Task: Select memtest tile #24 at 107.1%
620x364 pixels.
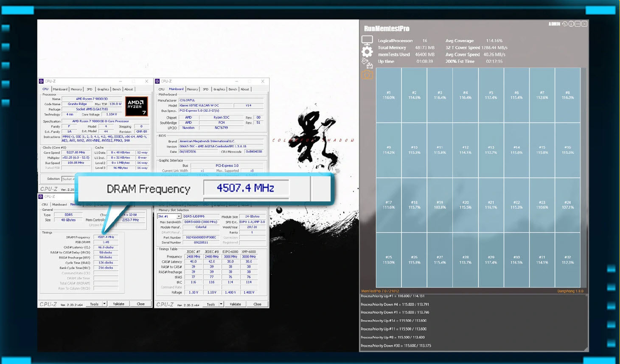Action: click(567, 205)
